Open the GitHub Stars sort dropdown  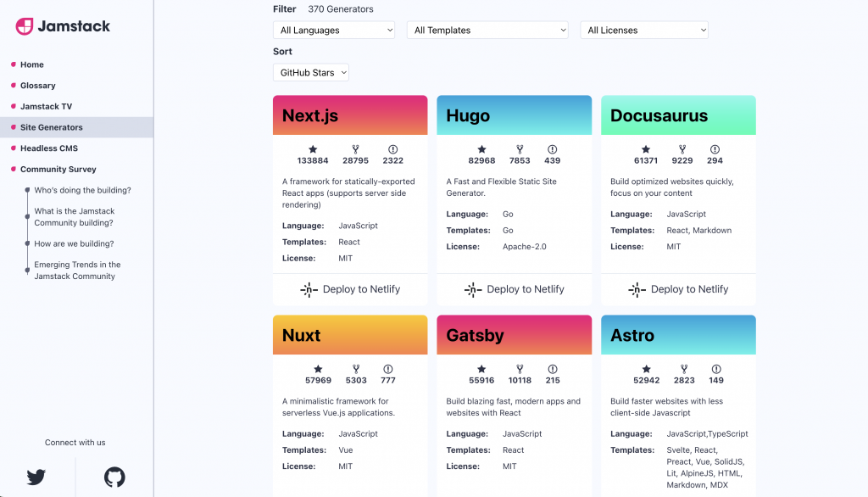311,73
